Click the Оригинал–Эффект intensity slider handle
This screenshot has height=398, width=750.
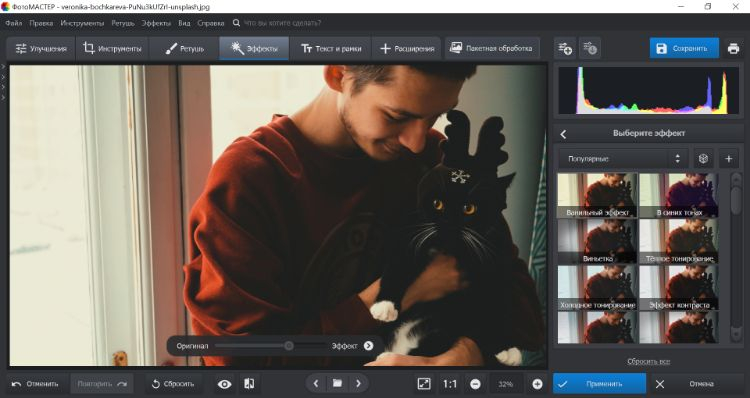289,345
